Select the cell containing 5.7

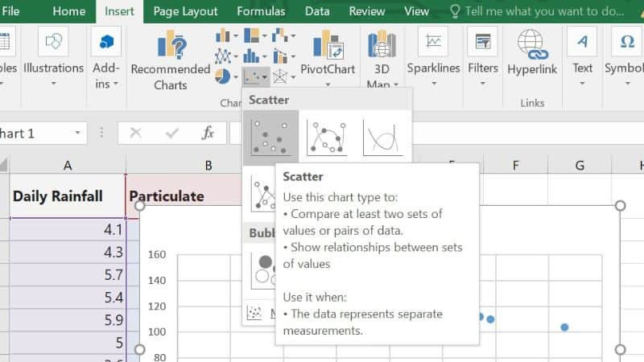68,274
